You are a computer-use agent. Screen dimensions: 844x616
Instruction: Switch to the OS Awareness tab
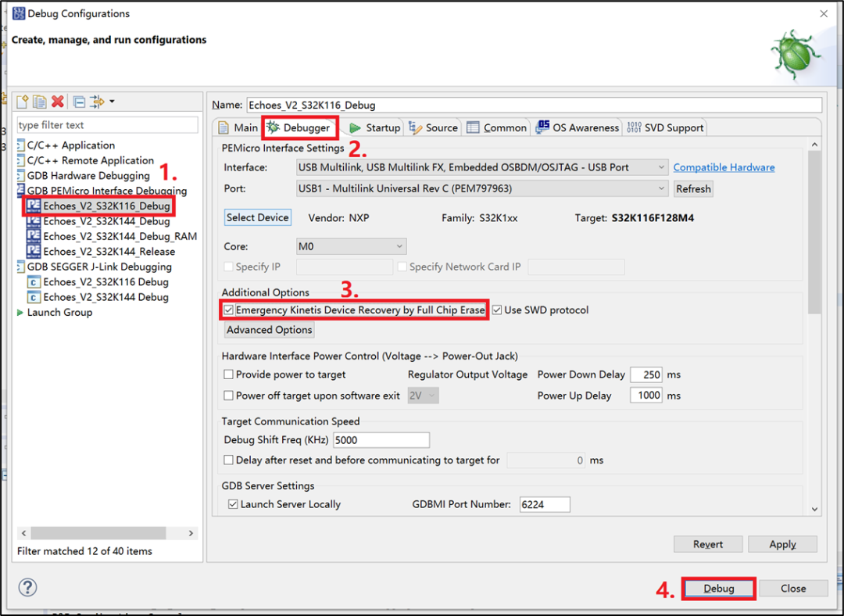(x=578, y=127)
